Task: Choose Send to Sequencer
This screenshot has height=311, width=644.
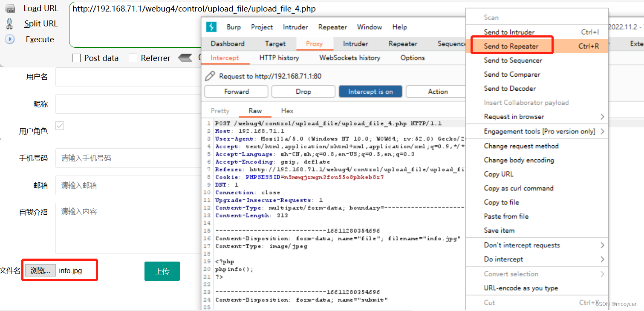Action: 537,60
